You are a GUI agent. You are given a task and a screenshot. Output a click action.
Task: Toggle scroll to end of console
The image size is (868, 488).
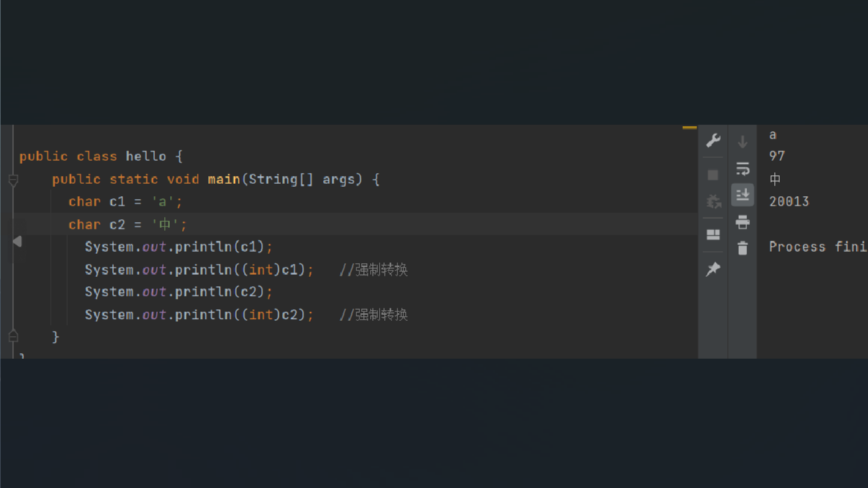[x=743, y=195]
